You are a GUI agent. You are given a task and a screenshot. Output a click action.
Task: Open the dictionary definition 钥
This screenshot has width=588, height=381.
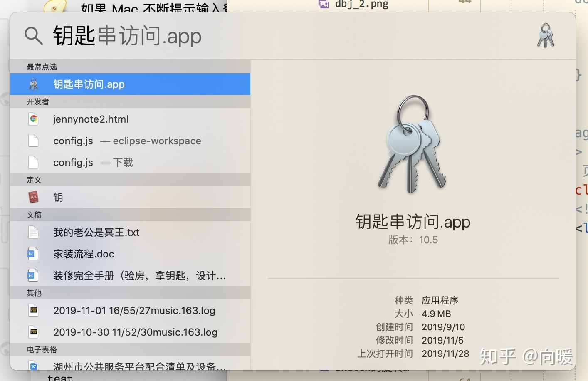pos(130,198)
